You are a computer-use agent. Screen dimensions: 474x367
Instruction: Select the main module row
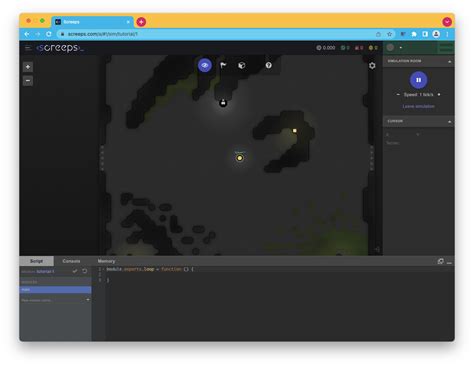(x=55, y=290)
